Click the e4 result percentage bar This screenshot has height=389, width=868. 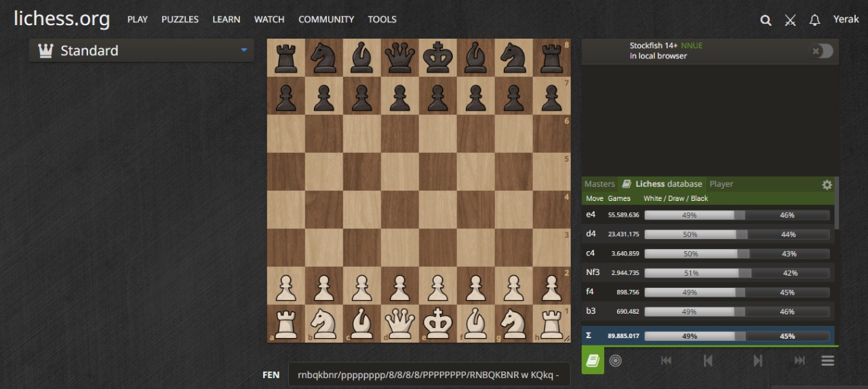[737, 215]
